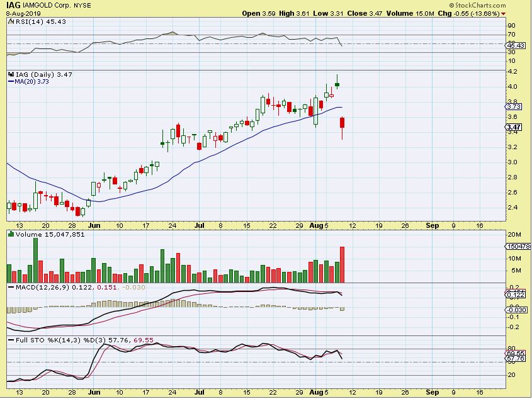Click the volume bars icon before Volume label

[x=11, y=234]
